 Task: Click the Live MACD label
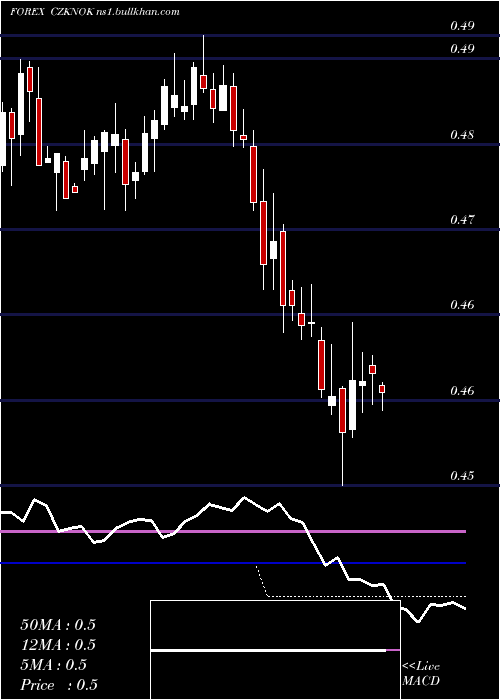[x=421, y=673]
